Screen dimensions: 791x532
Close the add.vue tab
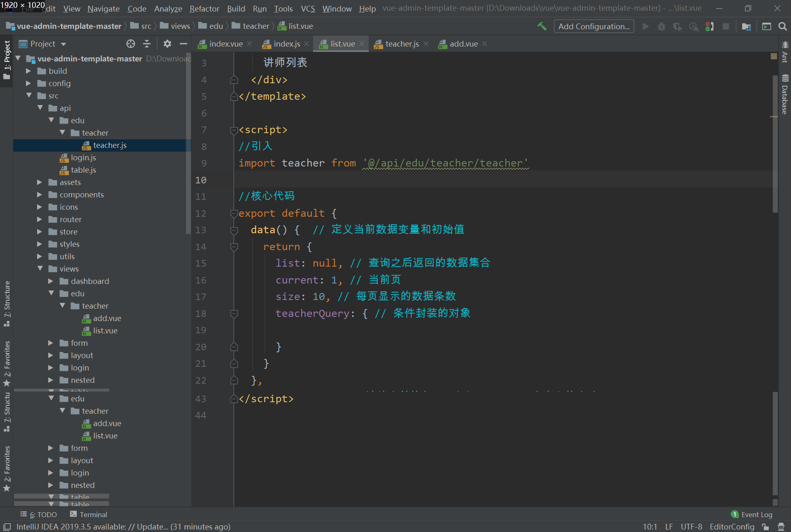(x=485, y=44)
